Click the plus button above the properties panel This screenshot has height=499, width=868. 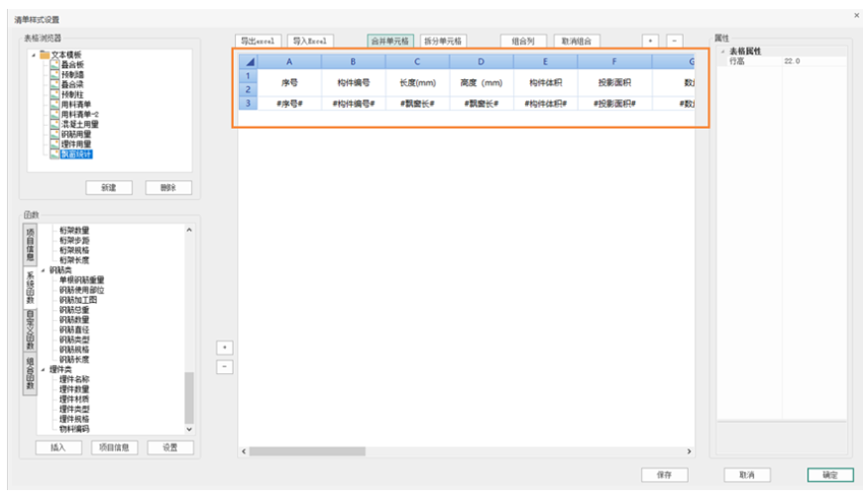click(650, 41)
